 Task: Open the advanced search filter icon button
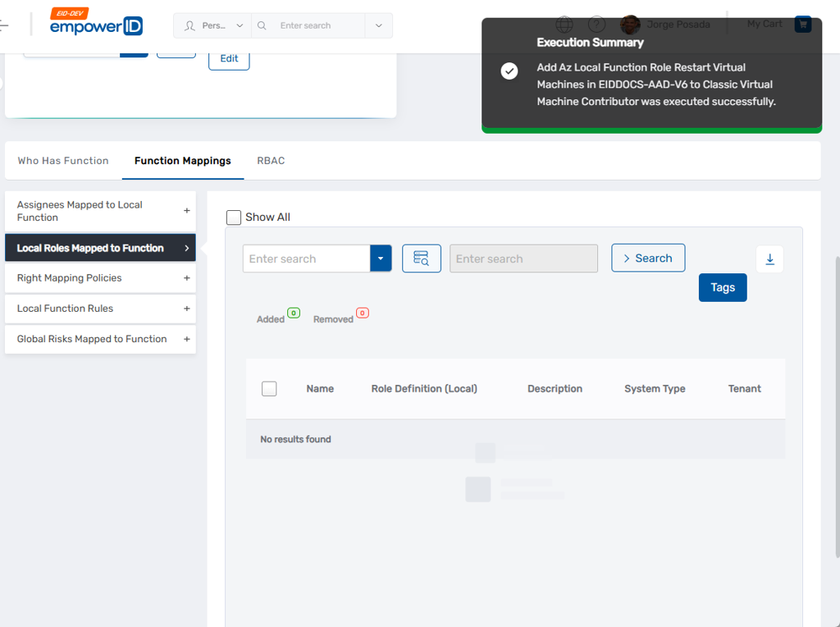(x=422, y=259)
